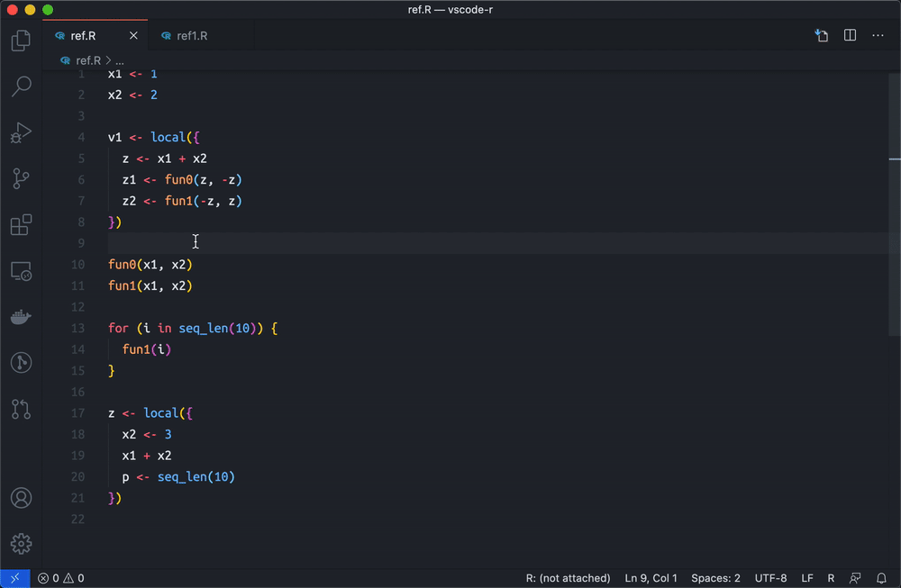Click the errors and warnings count
Viewport: 901px width, 588px height.
click(61, 578)
